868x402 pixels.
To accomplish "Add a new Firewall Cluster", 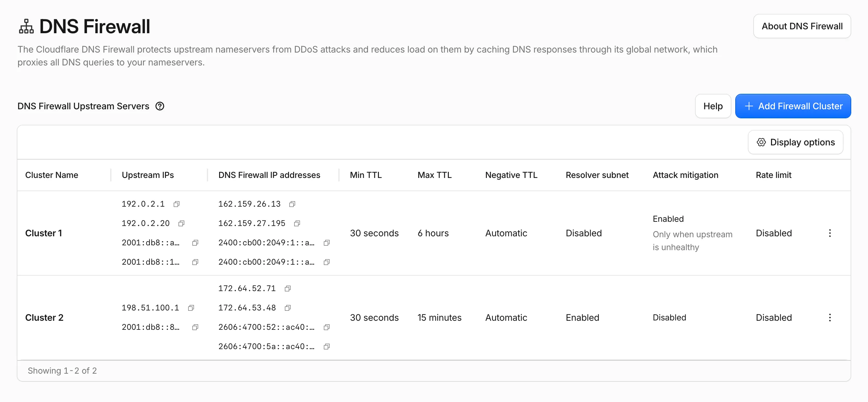I will point(793,106).
